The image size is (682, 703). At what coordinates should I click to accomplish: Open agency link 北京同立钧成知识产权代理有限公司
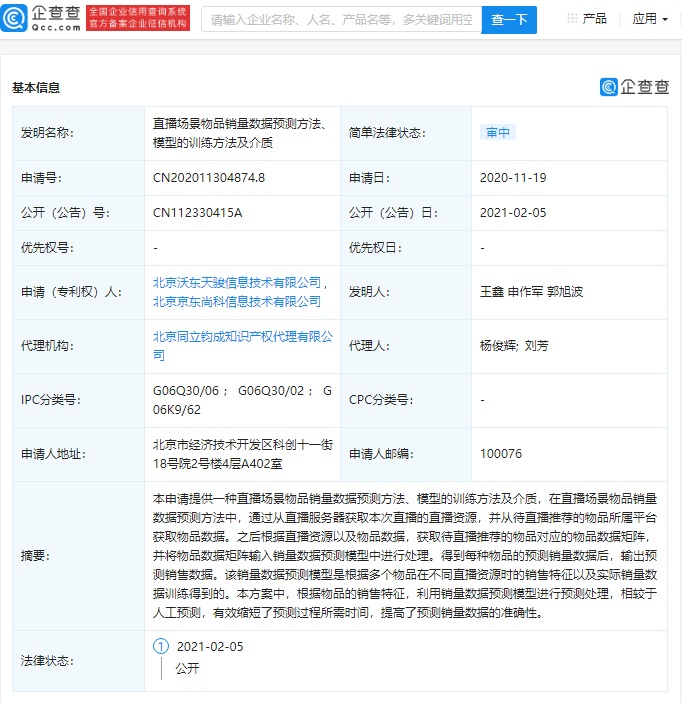[243, 346]
